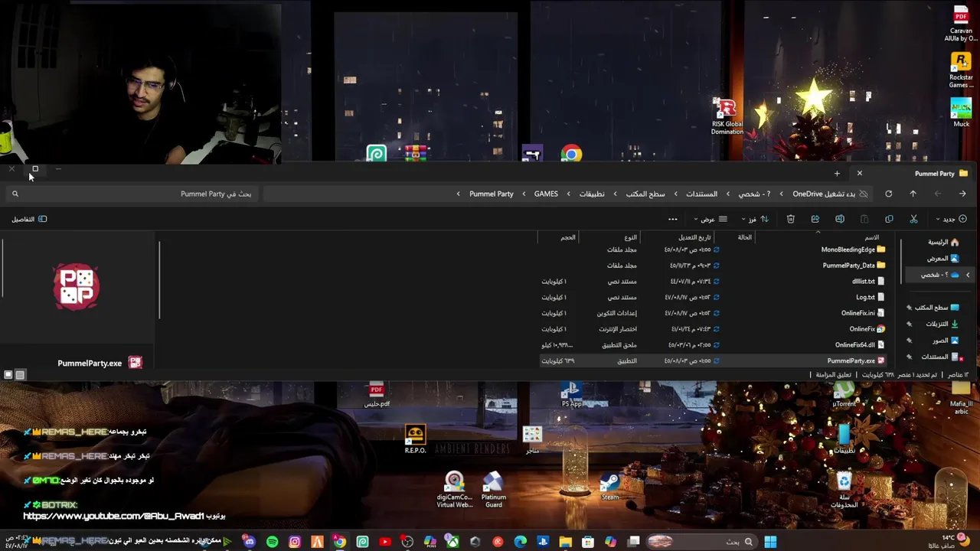Click the start OneDrive breadcrumb item
The width and height of the screenshot is (980, 551).
824,194
